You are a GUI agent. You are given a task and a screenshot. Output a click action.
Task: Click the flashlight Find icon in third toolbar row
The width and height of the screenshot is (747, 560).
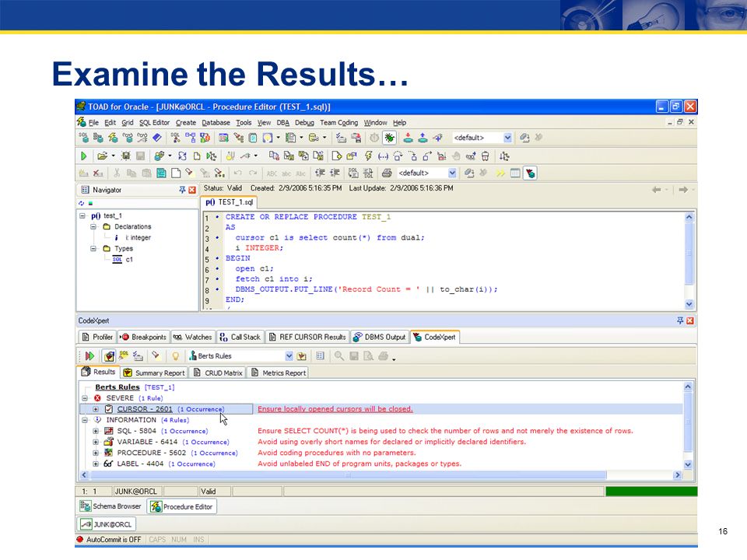coord(190,173)
